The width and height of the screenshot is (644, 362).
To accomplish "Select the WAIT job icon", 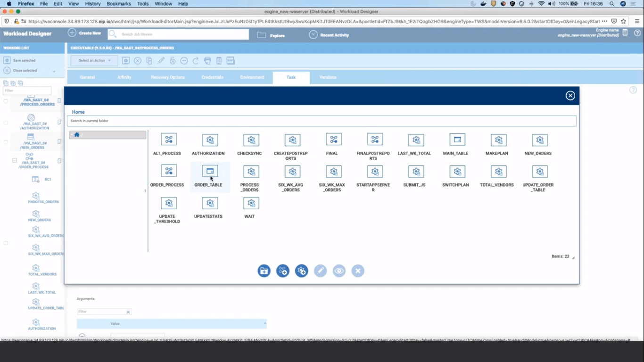I will (x=251, y=203).
